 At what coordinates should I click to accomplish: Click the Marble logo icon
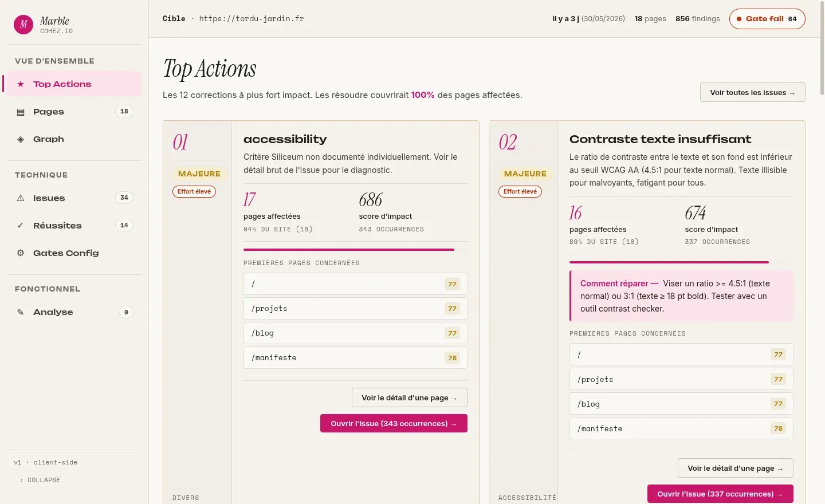click(x=23, y=25)
